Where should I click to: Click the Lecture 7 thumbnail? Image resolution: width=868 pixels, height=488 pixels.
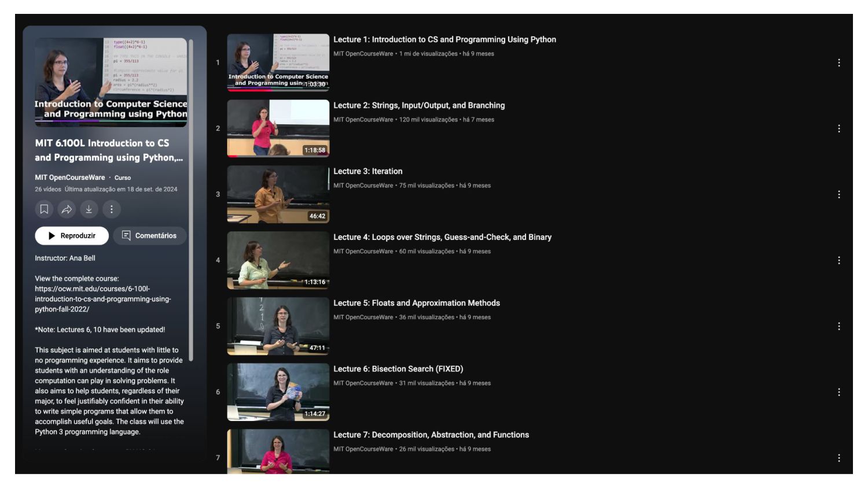point(278,452)
